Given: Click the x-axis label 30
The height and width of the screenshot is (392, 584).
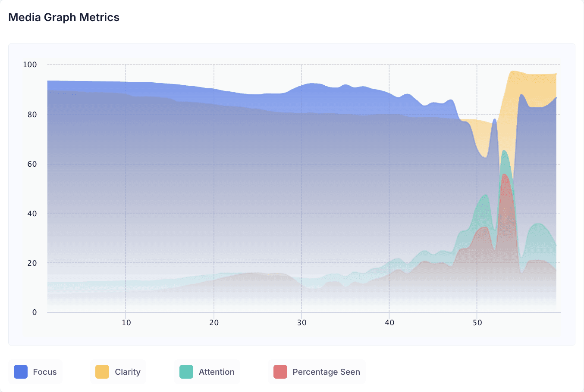Looking at the screenshot, I should point(301,323).
